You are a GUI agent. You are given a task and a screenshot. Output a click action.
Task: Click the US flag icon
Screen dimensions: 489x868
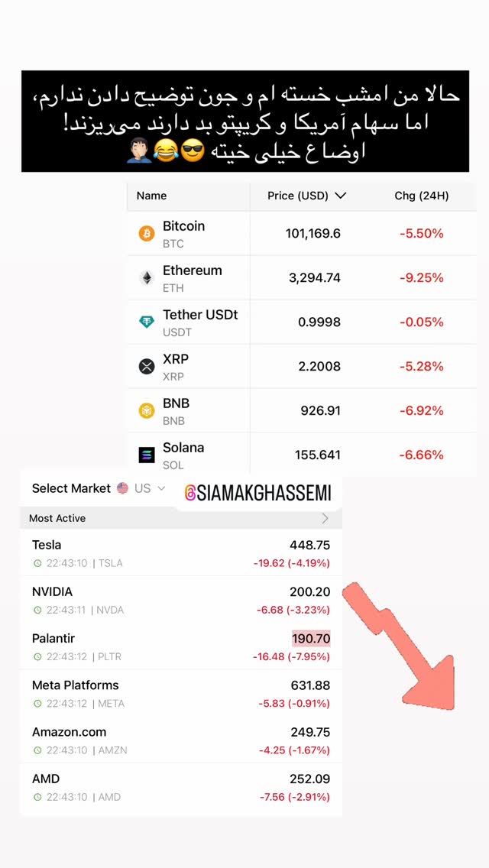coord(122,488)
